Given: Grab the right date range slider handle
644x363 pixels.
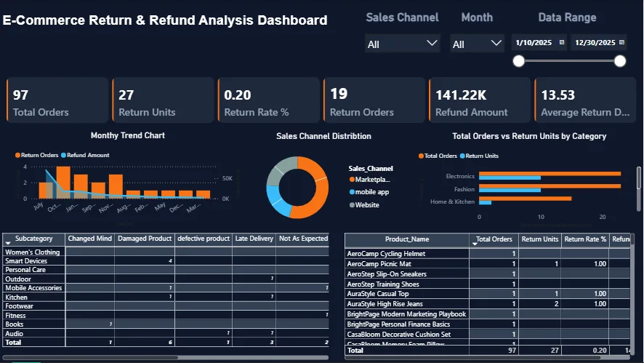Looking at the screenshot, I should (x=620, y=61).
